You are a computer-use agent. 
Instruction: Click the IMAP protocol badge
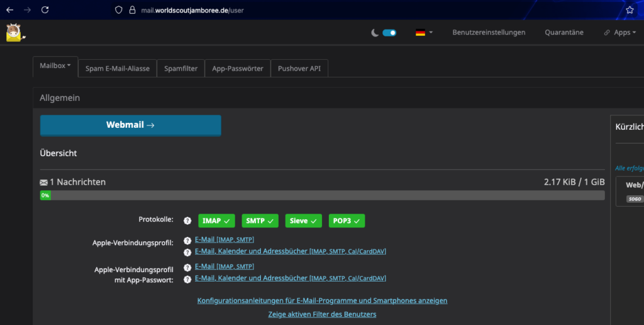click(x=216, y=220)
